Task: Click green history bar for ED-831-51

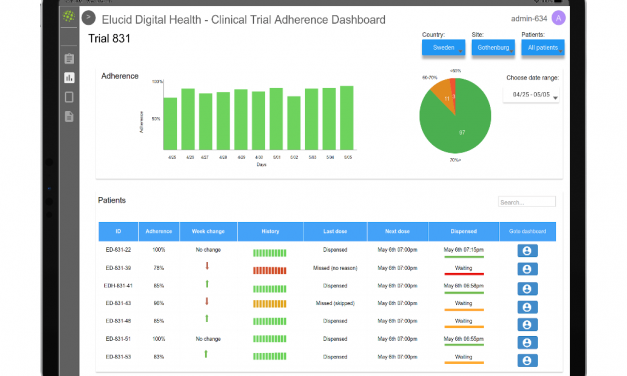Action: coord(270,339)
